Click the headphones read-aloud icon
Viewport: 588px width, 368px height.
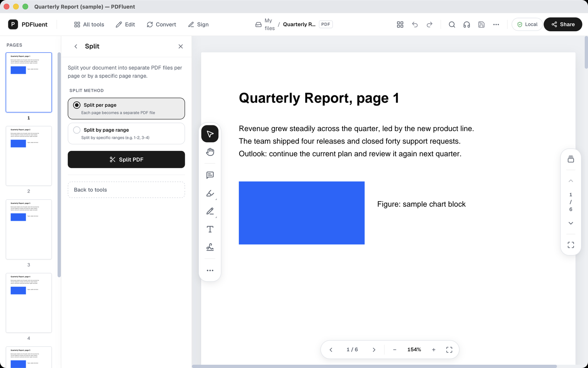click(x=467, y=24)
